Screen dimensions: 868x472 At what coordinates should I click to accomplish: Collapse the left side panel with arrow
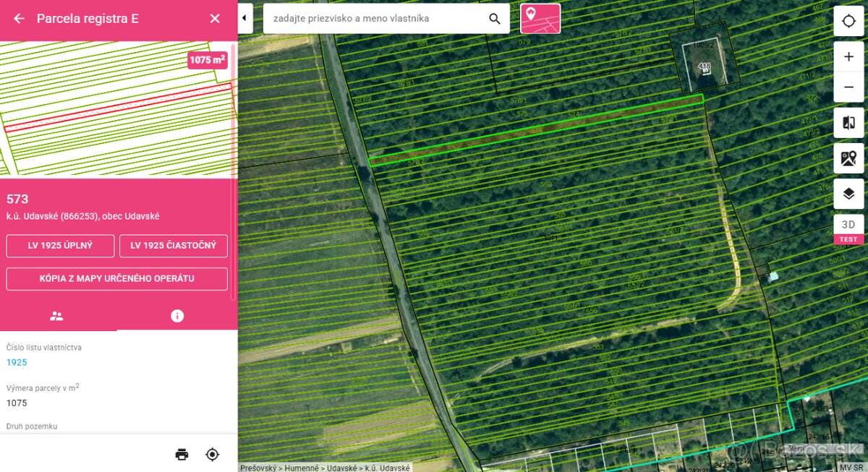point(244,18)
